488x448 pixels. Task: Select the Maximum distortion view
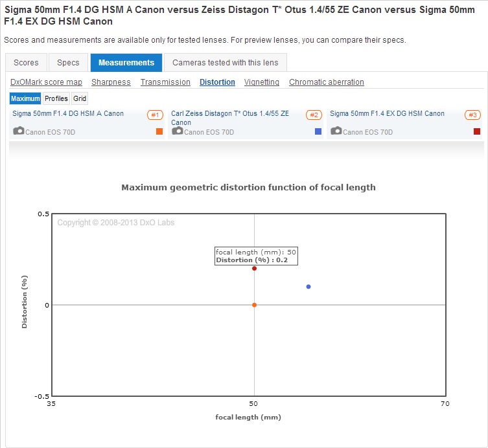pos(25,99)
